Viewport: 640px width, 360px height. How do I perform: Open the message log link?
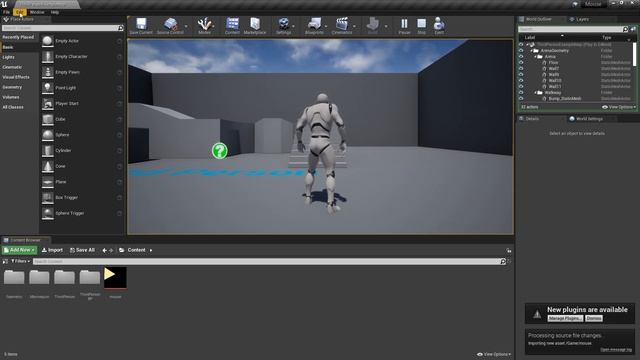(x=616, y=350)
